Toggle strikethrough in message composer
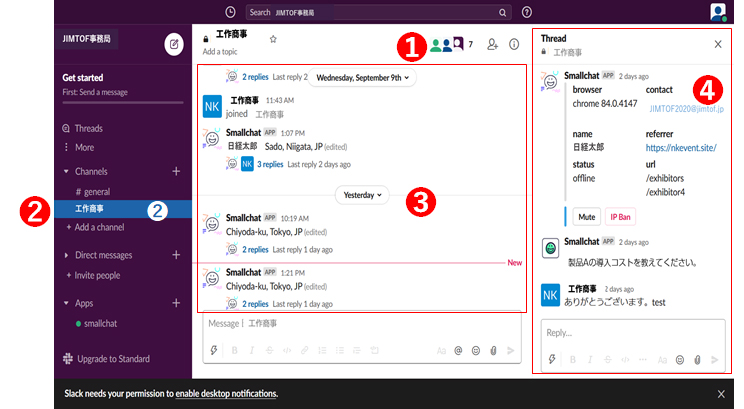The image size is (744, 409). click(x=270, y=351)
